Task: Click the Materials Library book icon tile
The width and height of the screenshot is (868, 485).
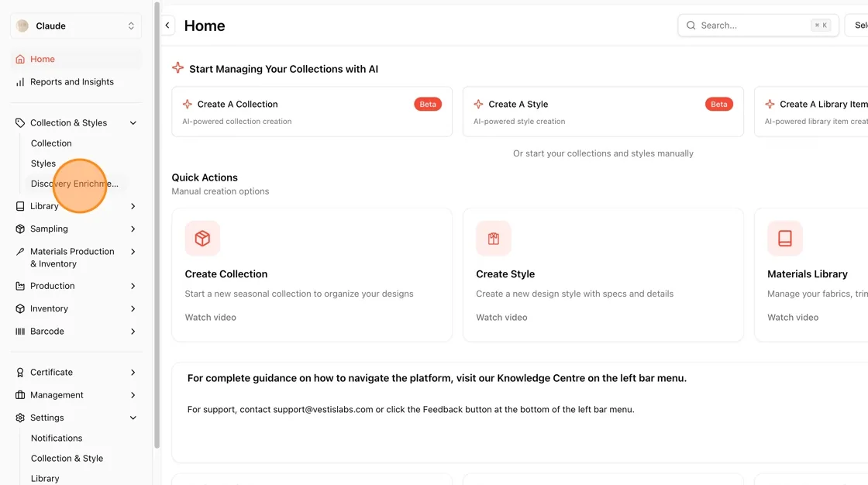Action: click(x=785, y=238)
